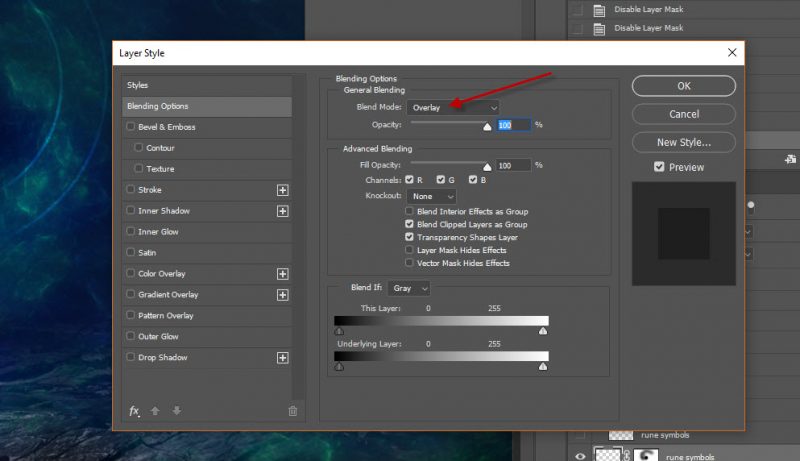The width and height of the screenshot is (800, 461).
Task: Open the fx effects menu icon
Action: coord(134,411)
